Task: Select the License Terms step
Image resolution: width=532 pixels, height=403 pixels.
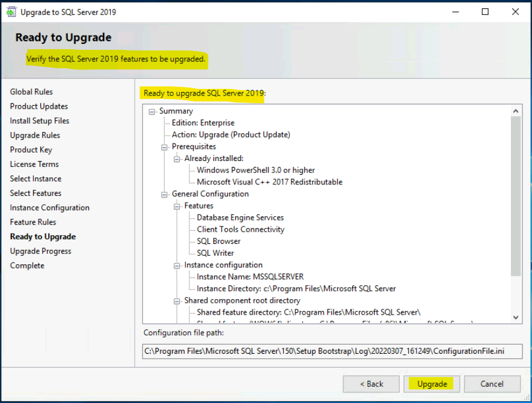Action: tap(34, 164)
